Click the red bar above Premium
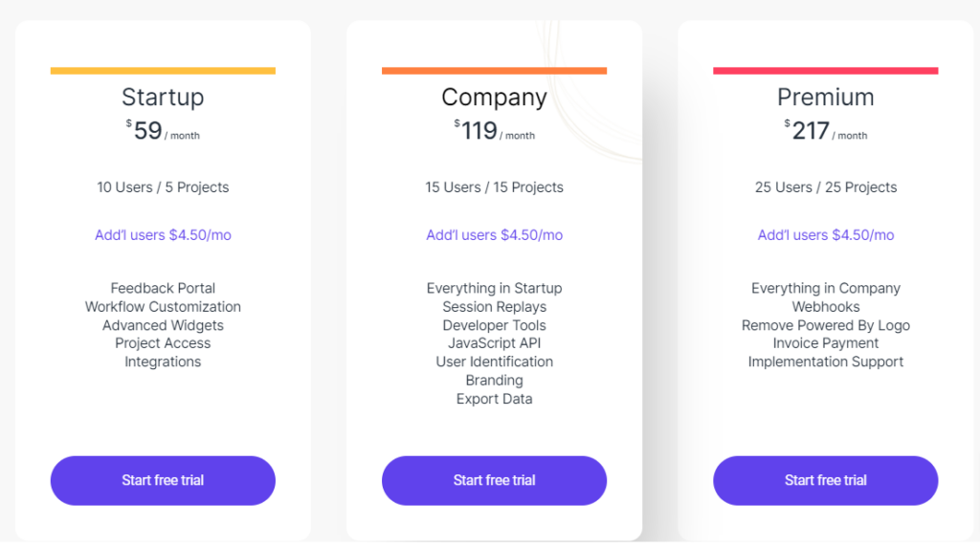The height and width of the screenshot is (548, 980). tap(825, 71)
